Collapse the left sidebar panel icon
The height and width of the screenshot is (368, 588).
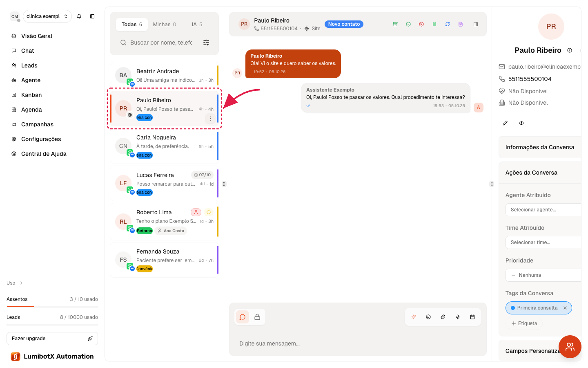92,16
